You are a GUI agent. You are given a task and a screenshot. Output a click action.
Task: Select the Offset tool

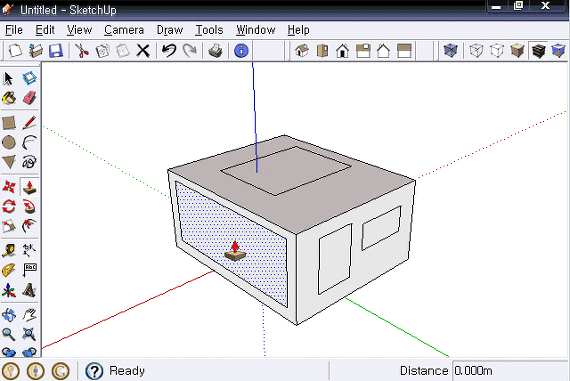pos(29,226)
